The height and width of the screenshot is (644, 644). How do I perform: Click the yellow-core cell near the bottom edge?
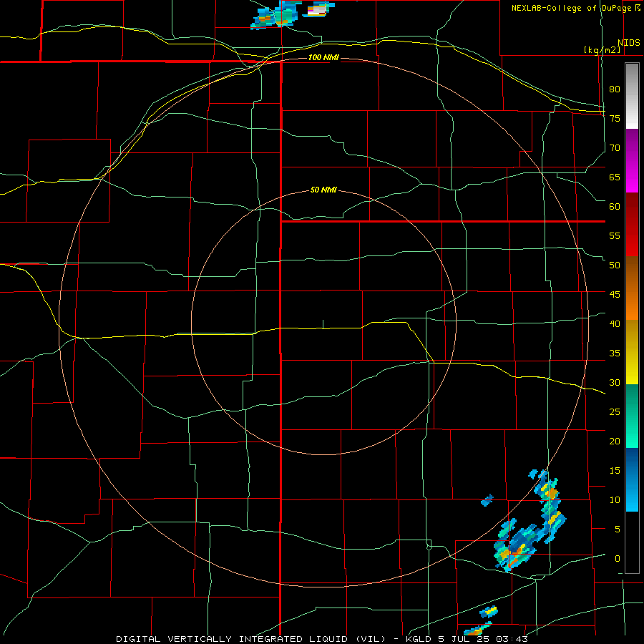point(489,612)
